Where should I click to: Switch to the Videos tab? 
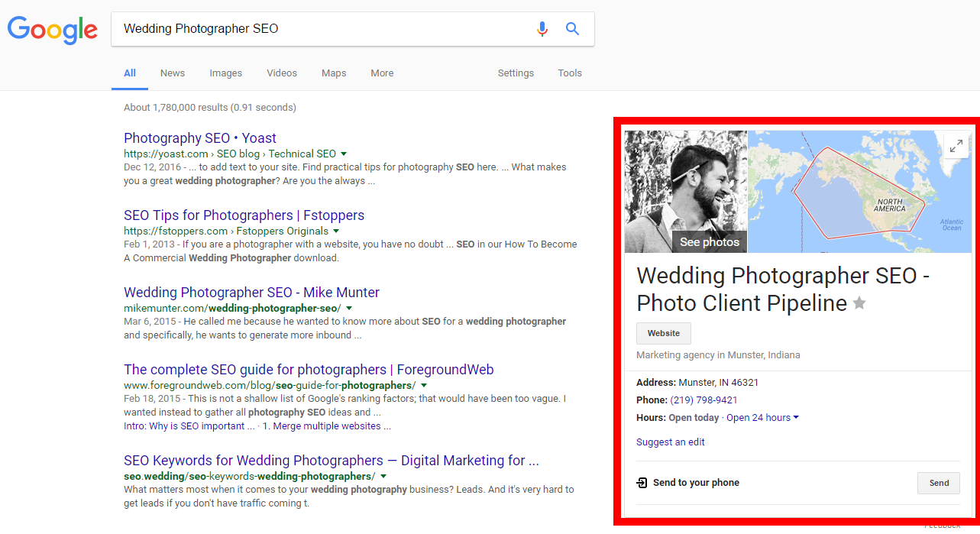coord(282,73)
